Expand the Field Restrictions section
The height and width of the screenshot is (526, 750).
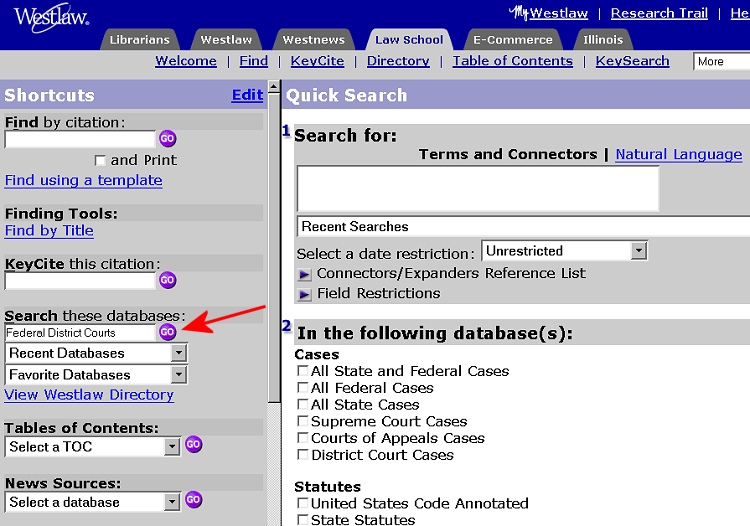[304, 294]
